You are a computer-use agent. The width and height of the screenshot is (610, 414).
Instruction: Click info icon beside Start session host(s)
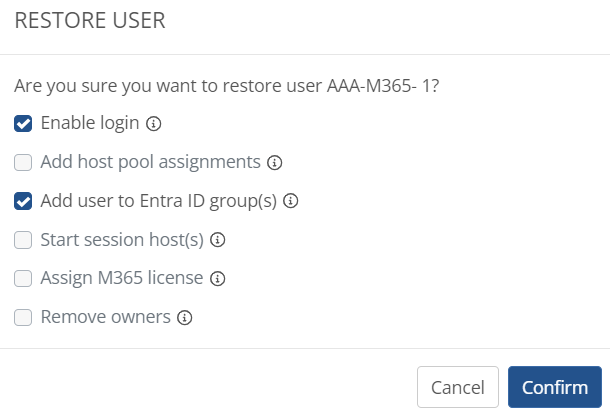point(217,240)
